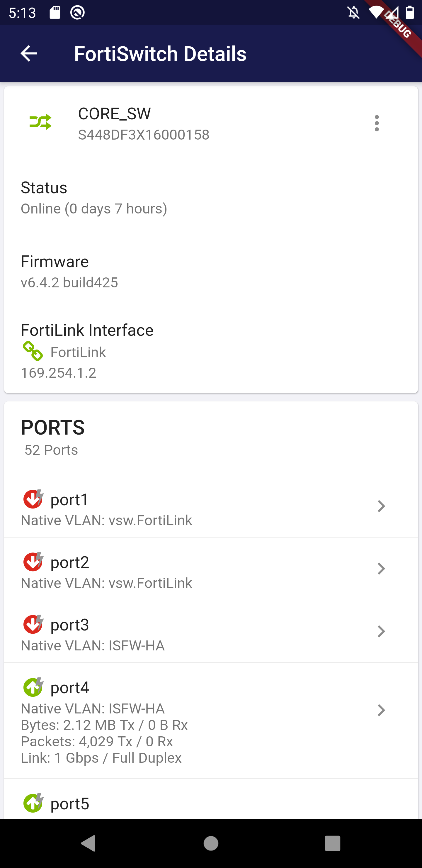
Task: Open port3 details via its chevron
Action: pyautogui.click(x=381, y=631)
